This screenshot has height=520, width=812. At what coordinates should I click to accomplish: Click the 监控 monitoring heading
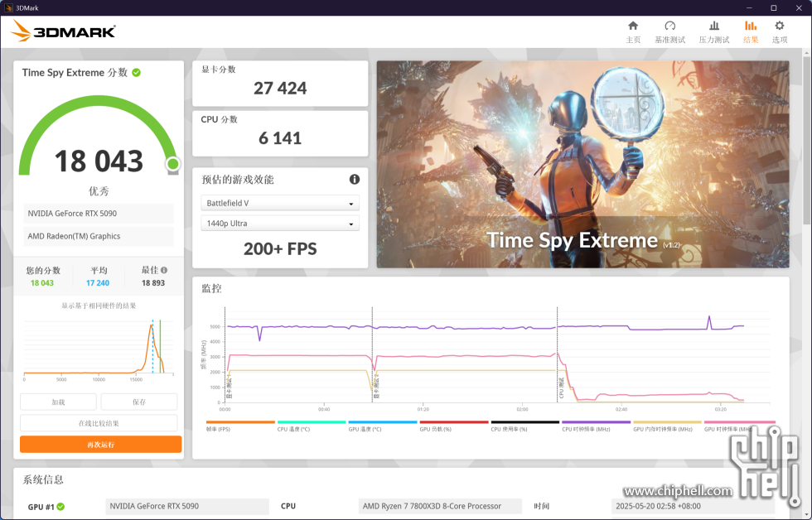pyautogui.click(x=211, y=288)
